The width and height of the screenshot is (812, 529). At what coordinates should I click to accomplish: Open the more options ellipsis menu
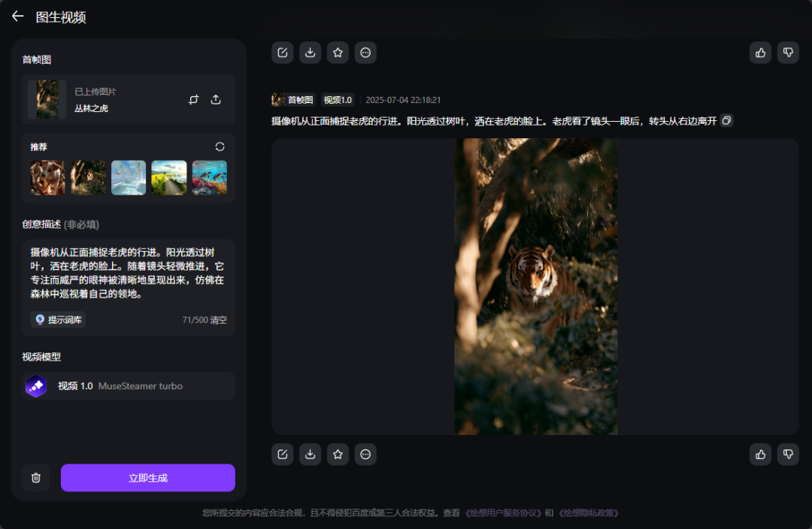click(x=365, y=52)
